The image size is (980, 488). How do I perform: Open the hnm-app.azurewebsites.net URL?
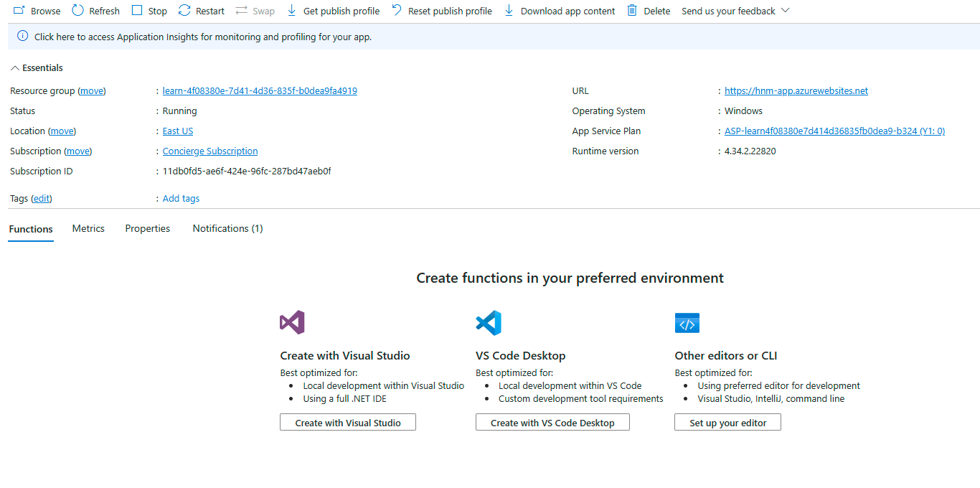click(796, 91)
